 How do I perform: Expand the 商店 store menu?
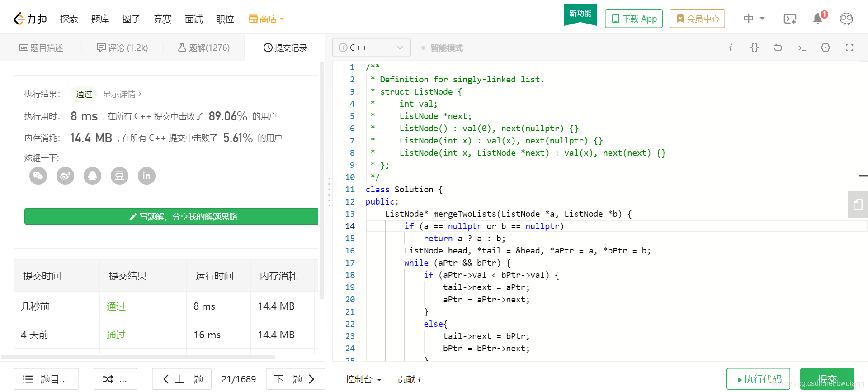click(266, 19)
